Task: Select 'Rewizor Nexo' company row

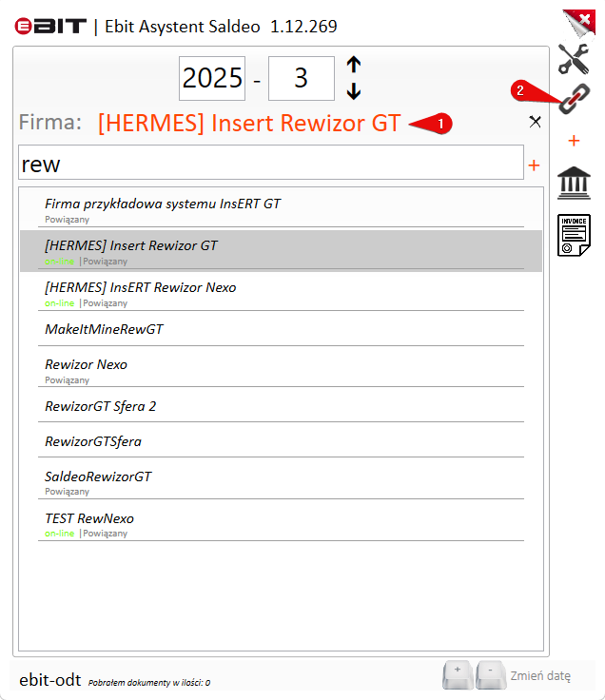Action: coord(281,370)
